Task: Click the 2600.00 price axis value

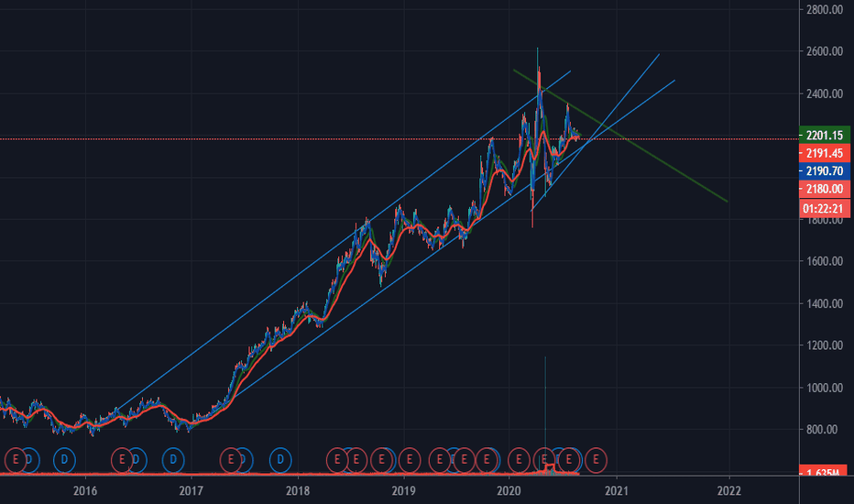Action: click(825, 51)
